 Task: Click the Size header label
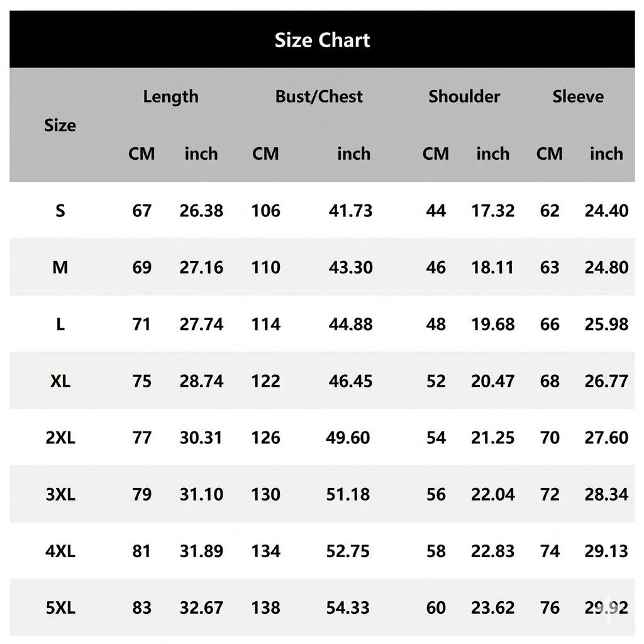[x=60, y=125]
